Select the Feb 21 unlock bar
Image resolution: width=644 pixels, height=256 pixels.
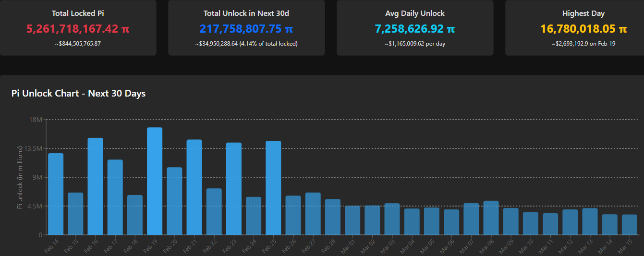(194, 187)
